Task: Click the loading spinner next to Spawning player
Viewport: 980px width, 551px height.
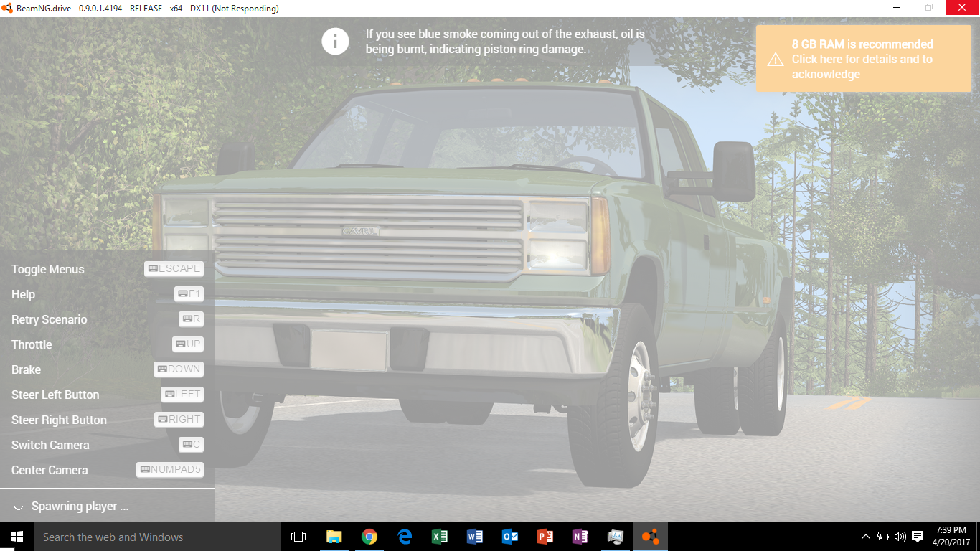Action: pyautogui.click(x=18, y=507)
